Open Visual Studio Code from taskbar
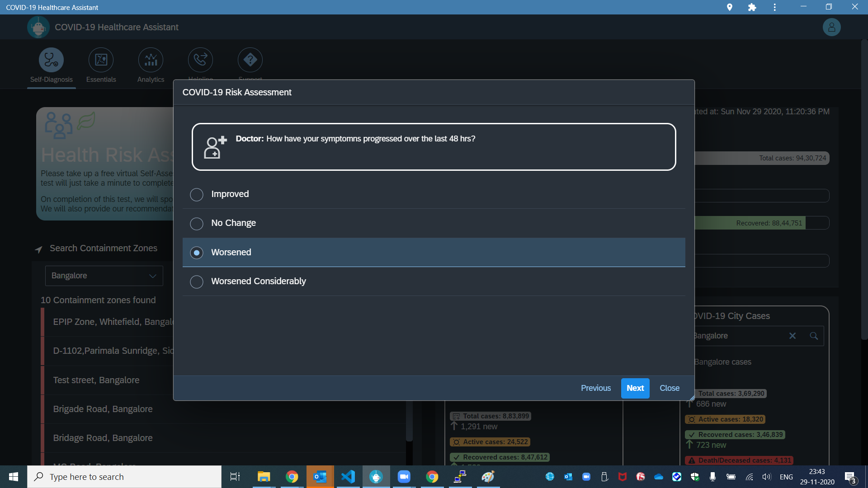 pyautogui.click(x=348, y=477)
